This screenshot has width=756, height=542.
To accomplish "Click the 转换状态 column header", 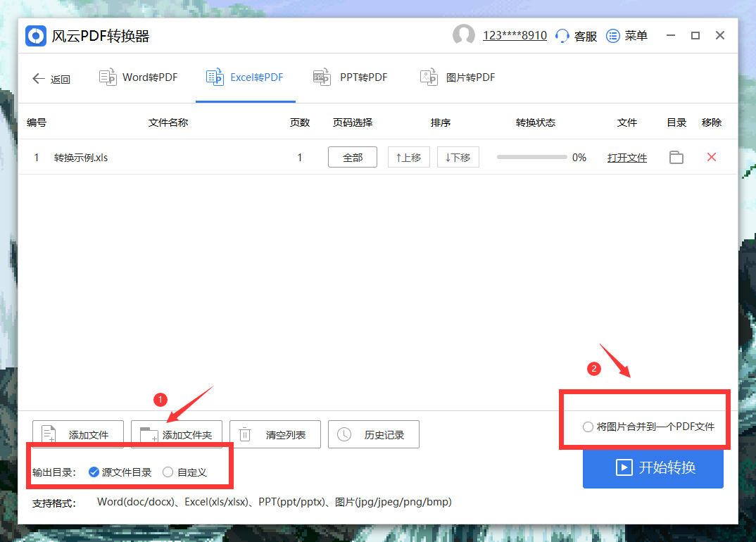I will click(x=536, y=122).
